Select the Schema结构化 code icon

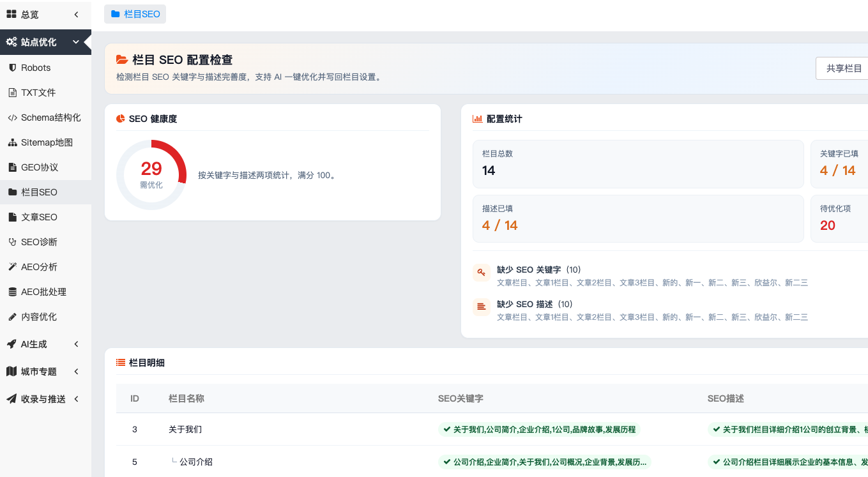pos(12,117)
